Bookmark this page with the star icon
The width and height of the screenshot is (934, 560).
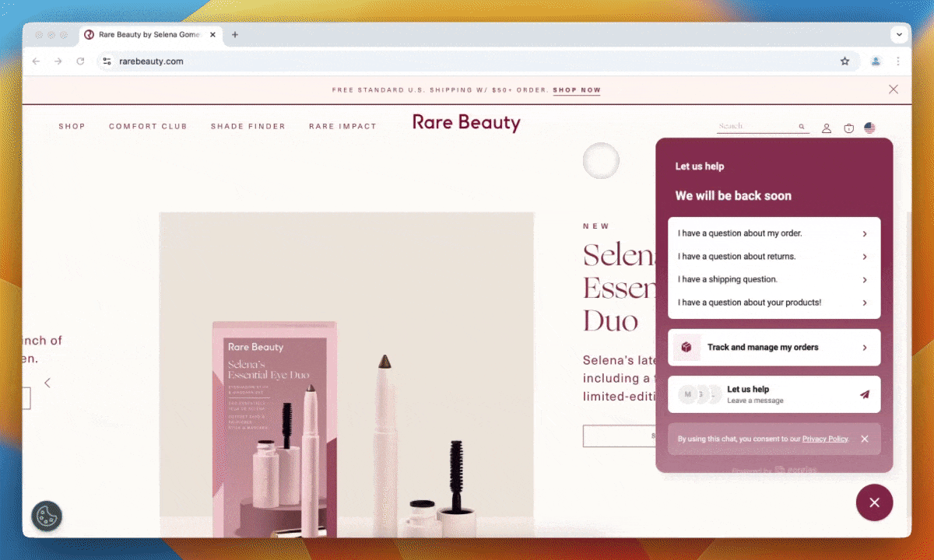(844, 61)
